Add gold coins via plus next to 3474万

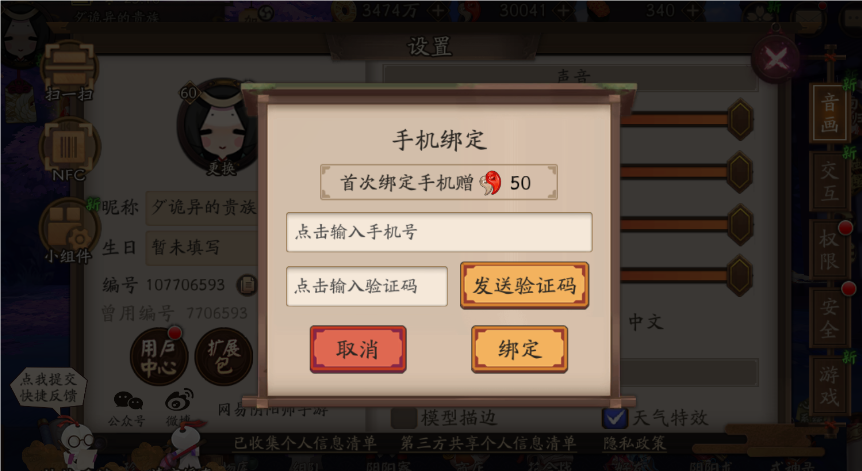pos(438,10)
